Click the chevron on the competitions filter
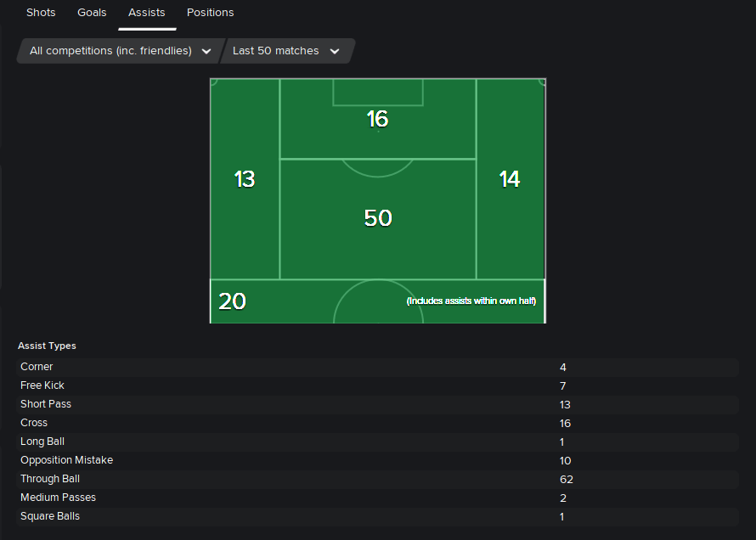 pos(206,51)
